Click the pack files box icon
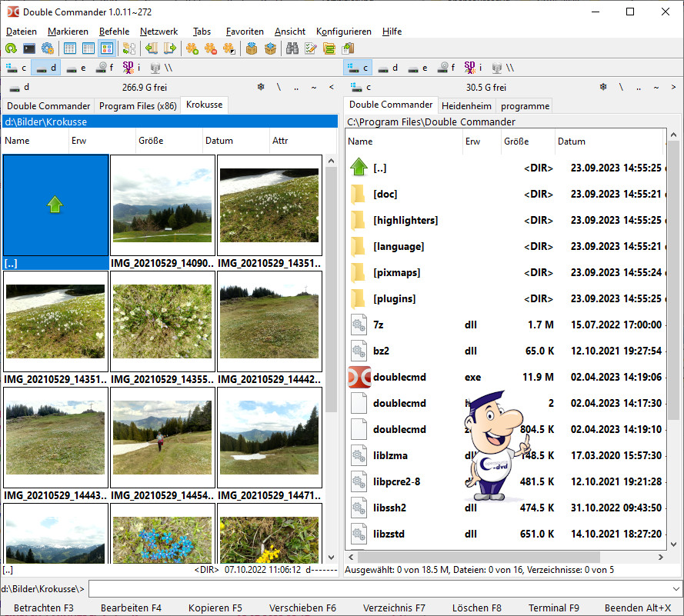Viewport: 684px width, 616px height. (x=251, y=48)
